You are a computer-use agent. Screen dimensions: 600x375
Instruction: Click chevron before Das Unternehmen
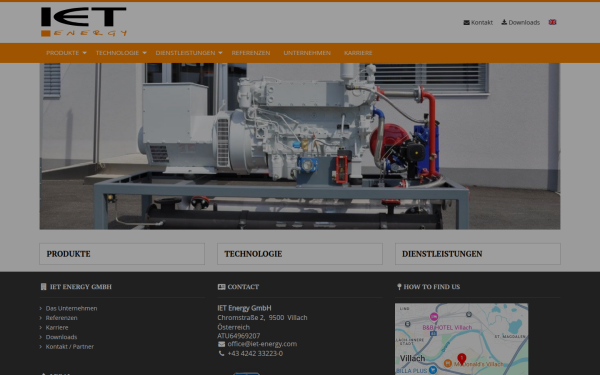(41, 308)
